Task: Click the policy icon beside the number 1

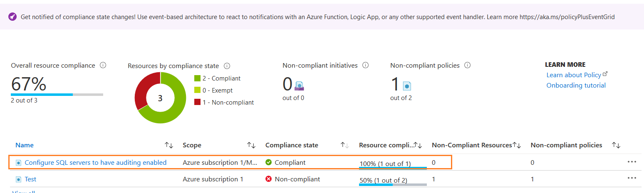Action: pyautogui.click(x=407, y=86)
